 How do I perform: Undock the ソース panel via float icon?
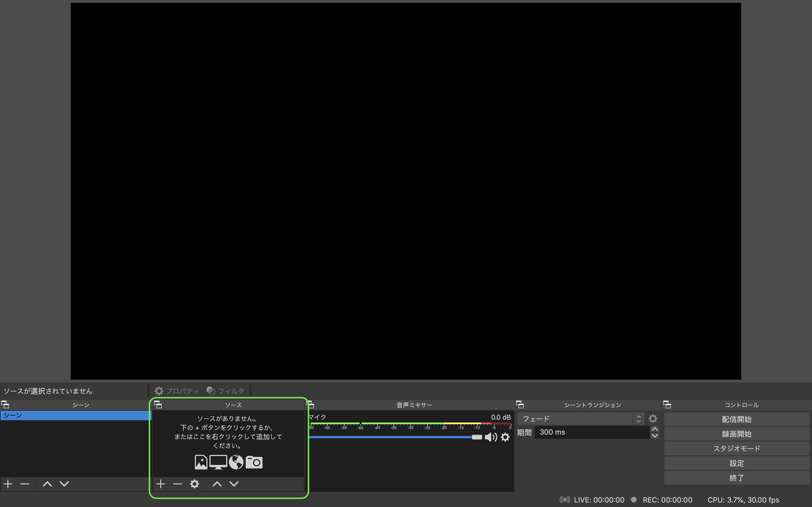(x=158, y=405)
